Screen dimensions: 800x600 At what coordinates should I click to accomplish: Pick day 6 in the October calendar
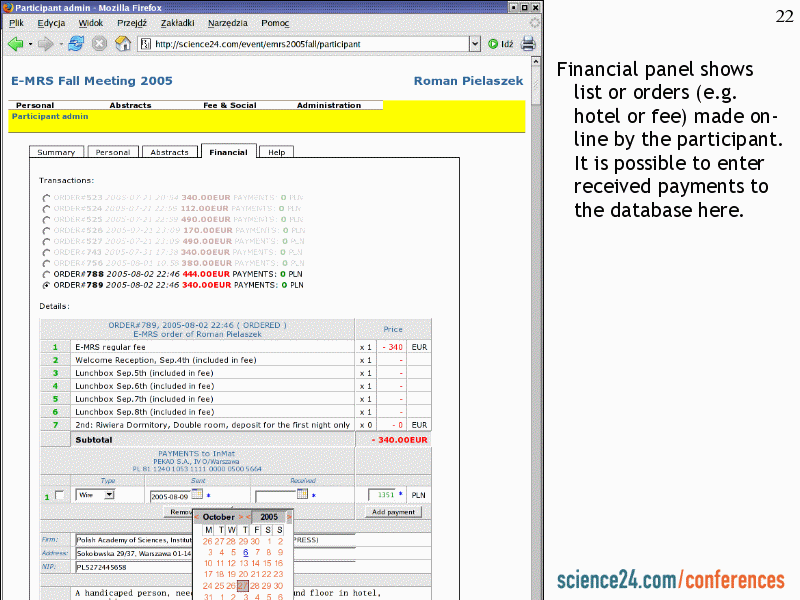pos(245,552)
